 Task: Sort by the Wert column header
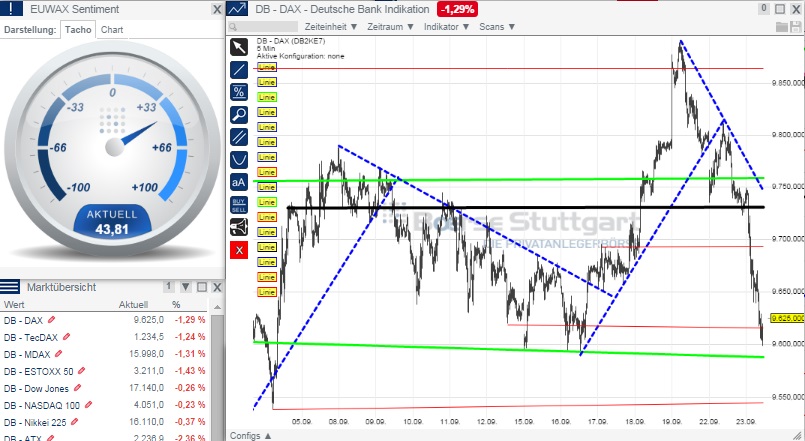click(x=14, y=304)
